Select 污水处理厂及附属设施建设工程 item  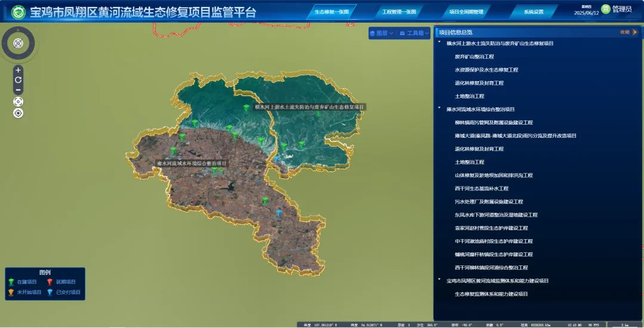[488, 202]
